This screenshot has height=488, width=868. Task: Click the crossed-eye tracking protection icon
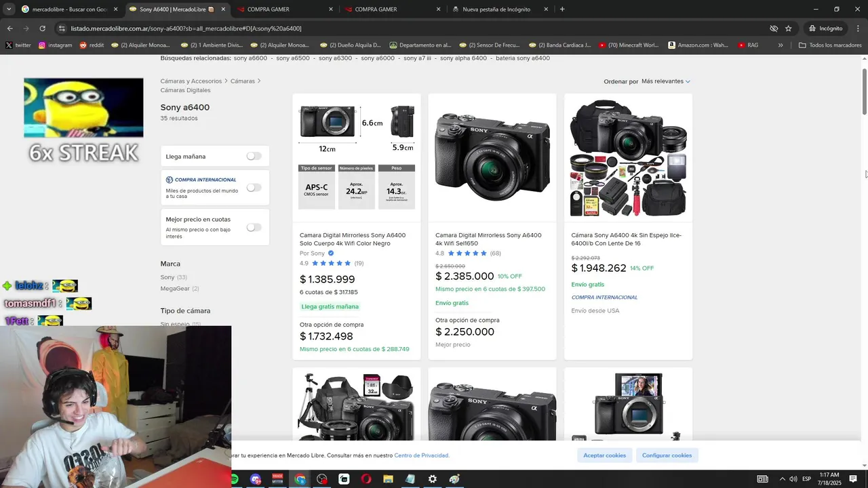coord(773,28)
